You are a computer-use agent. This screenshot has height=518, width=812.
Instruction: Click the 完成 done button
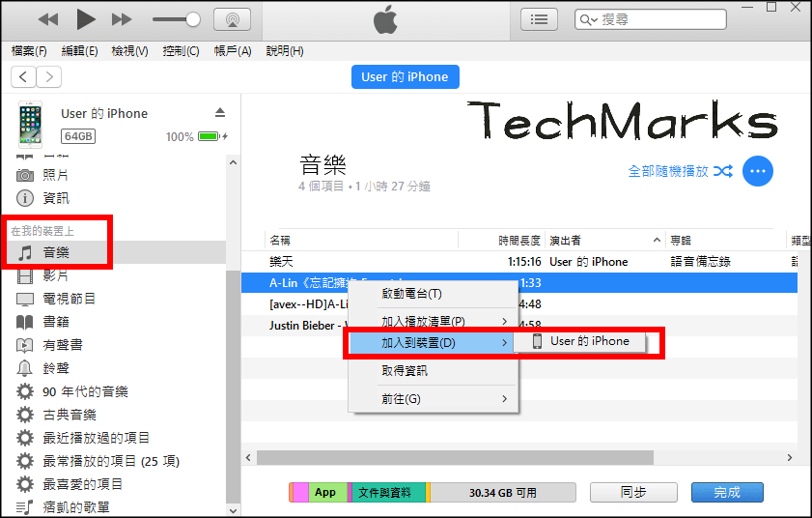point(727,492)
